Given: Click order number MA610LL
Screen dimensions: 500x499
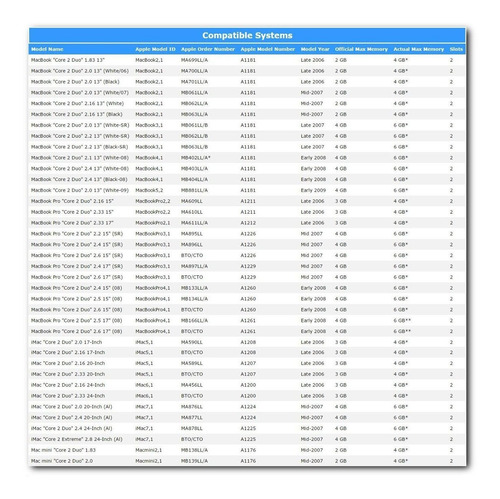Looking at the screenshot, I should (x=192, y=212).
